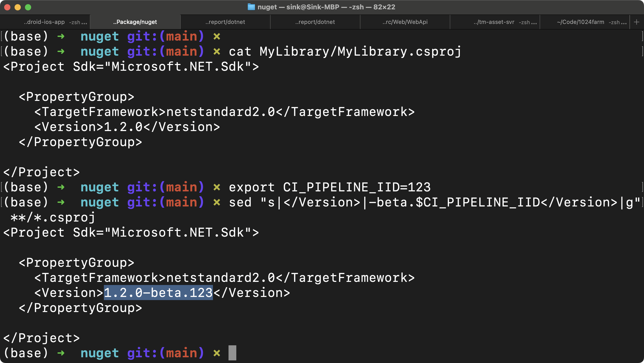
Task: Open the ..rc/Web/WebApi tab
Action: point(405,22)
